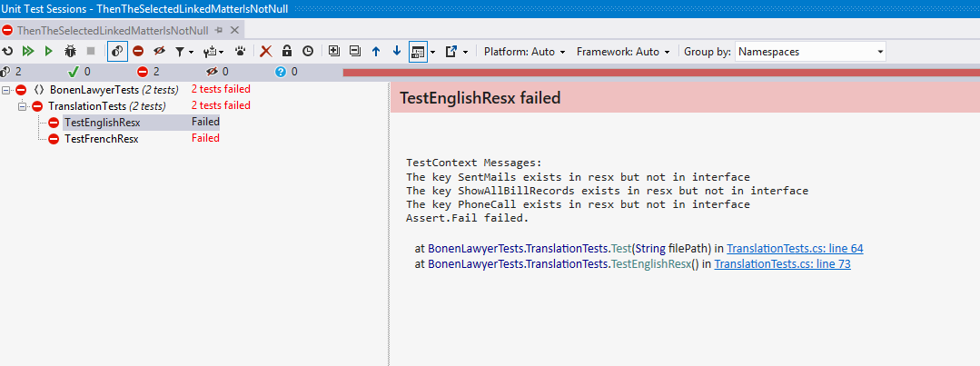Open the build settings plug dropdown
This screenshot has width=980, height=366.
(x=213, y=52)
